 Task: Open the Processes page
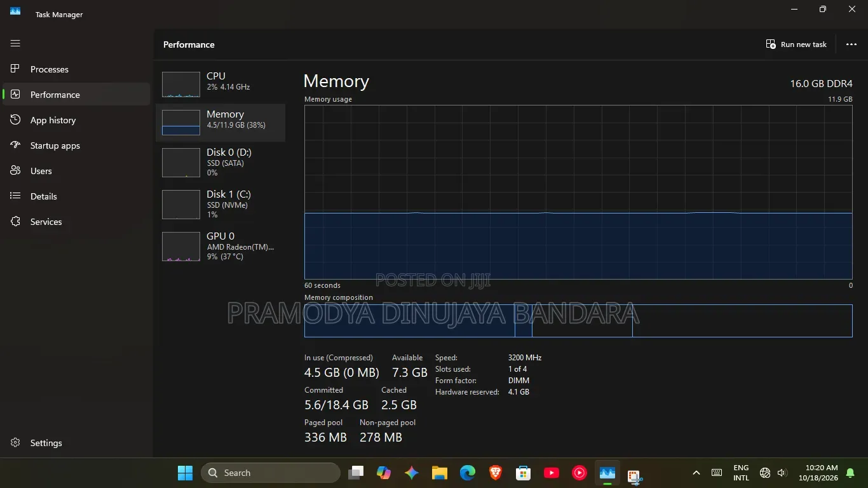76,69
